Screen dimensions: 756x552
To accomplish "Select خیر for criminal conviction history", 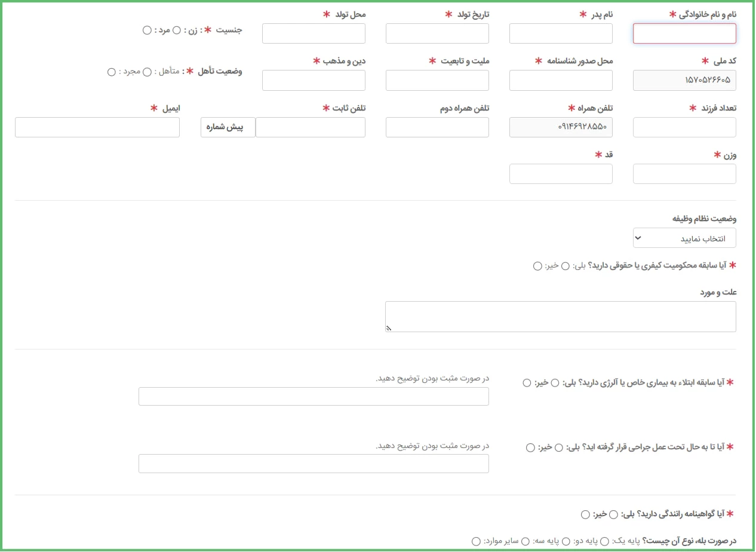I will (537, 266).
